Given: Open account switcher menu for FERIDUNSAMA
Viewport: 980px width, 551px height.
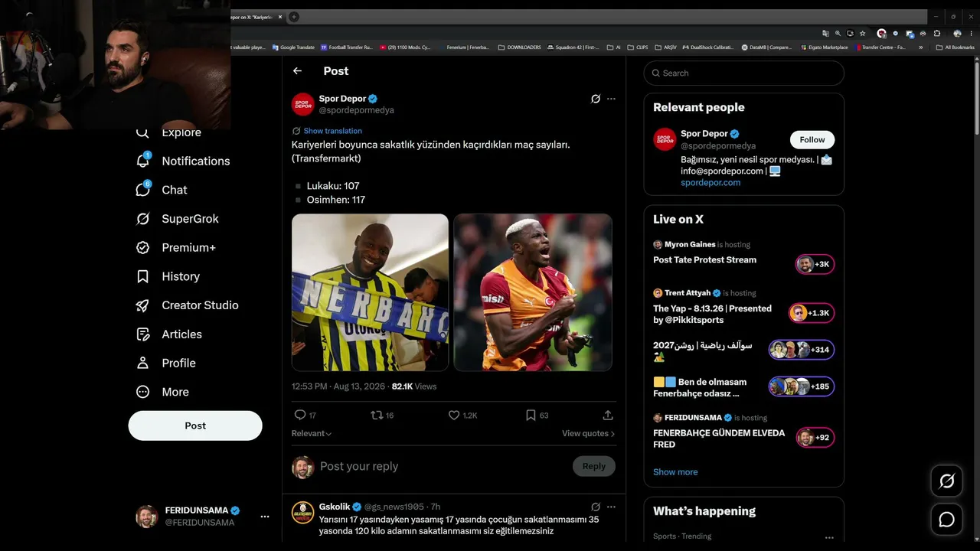Looking at the screenshot, I should click(x=264, y=517).
